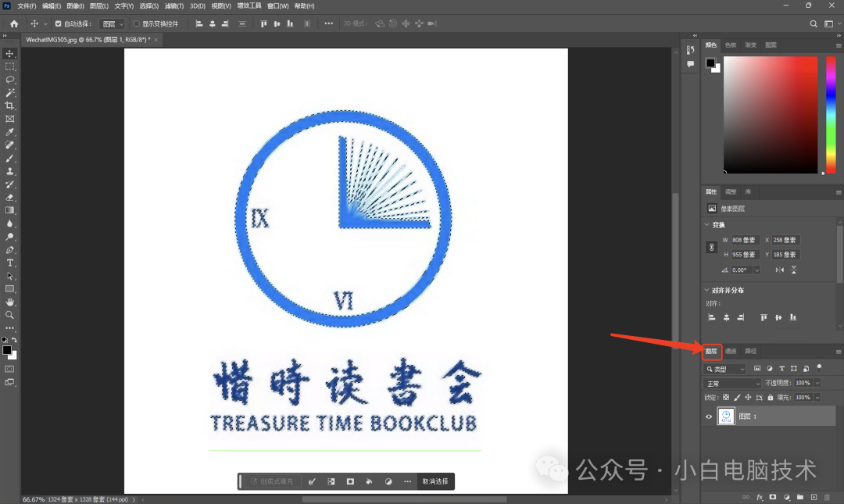This screenshot has width=844, height=504.
Task: Add a layer mask from Layers panel bottom
Action: (x=773, y=497)
